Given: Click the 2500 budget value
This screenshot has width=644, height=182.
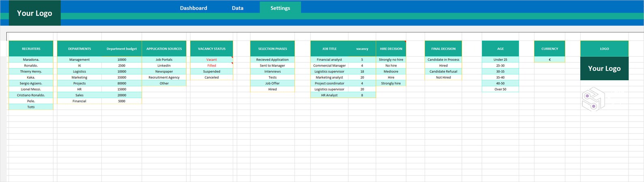Looking at the screenshot, I should (122, 66).
